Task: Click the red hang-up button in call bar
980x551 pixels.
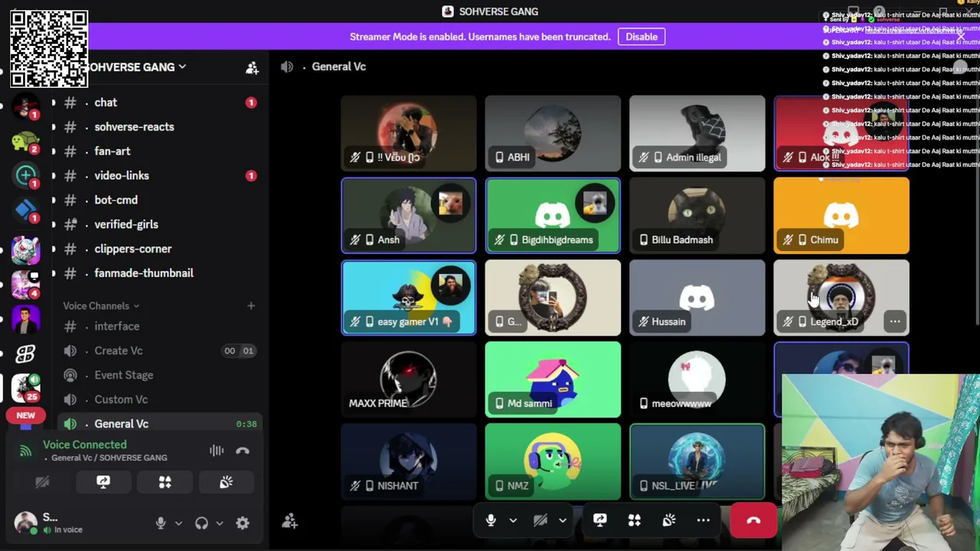Action: pyautogui.click(x=753, y=520)
